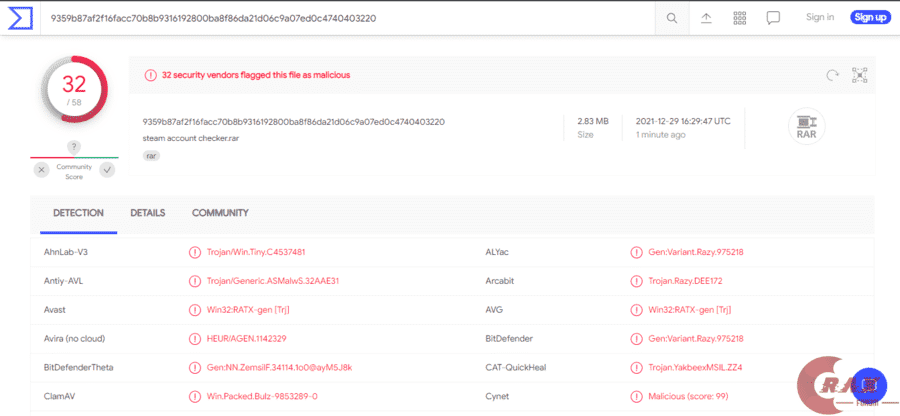Click the community score question mark
900x416 pixels.
tap(74, 147)
